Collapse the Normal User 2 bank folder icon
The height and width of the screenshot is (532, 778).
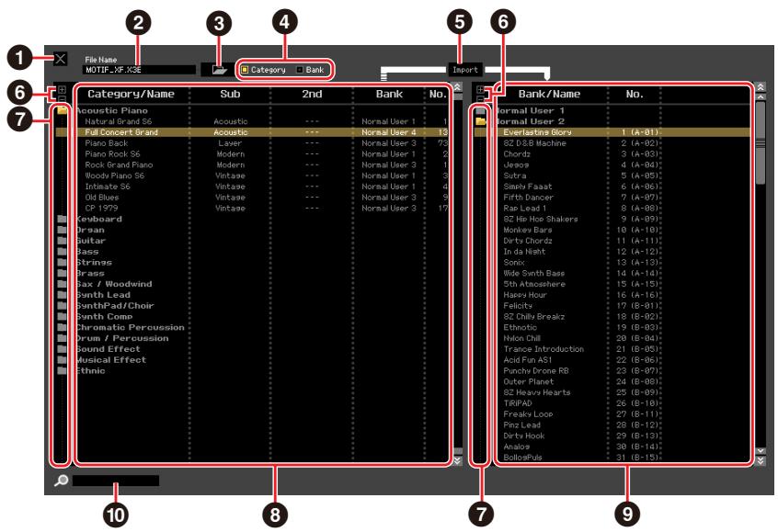(x=480, y=121)
